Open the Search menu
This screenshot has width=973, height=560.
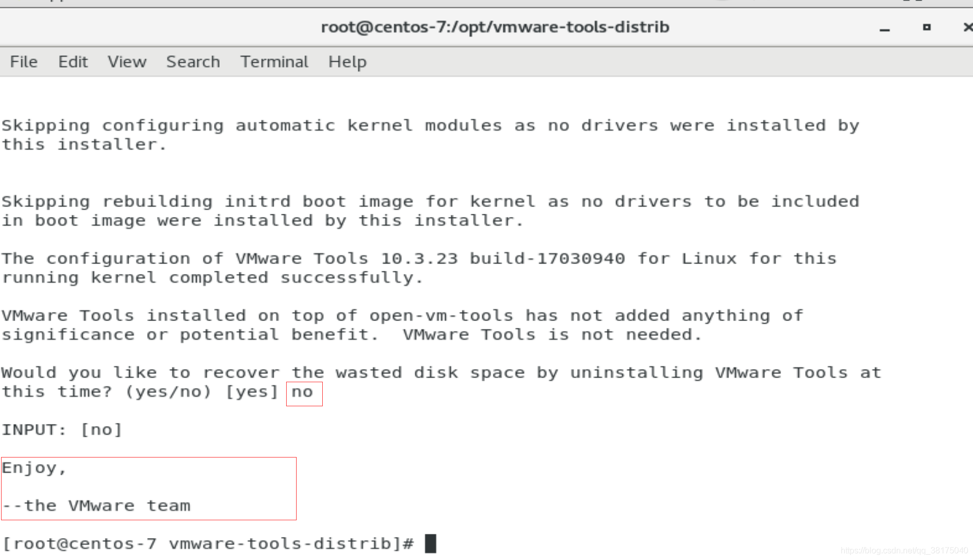click(x=193, y=62)
